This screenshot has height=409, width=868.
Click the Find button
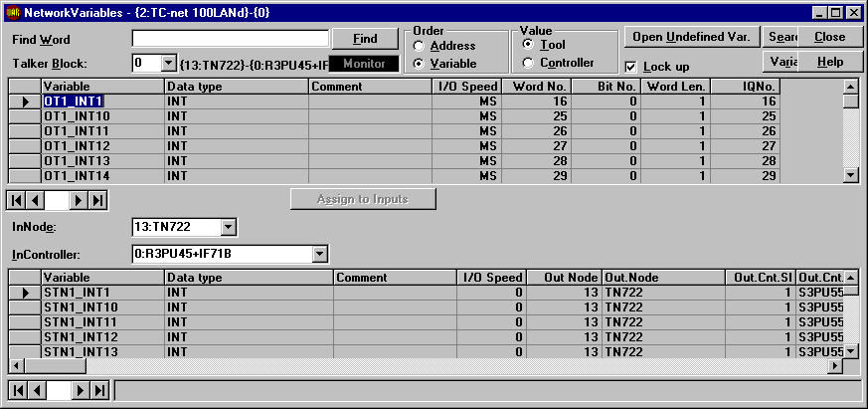[365, 39]
